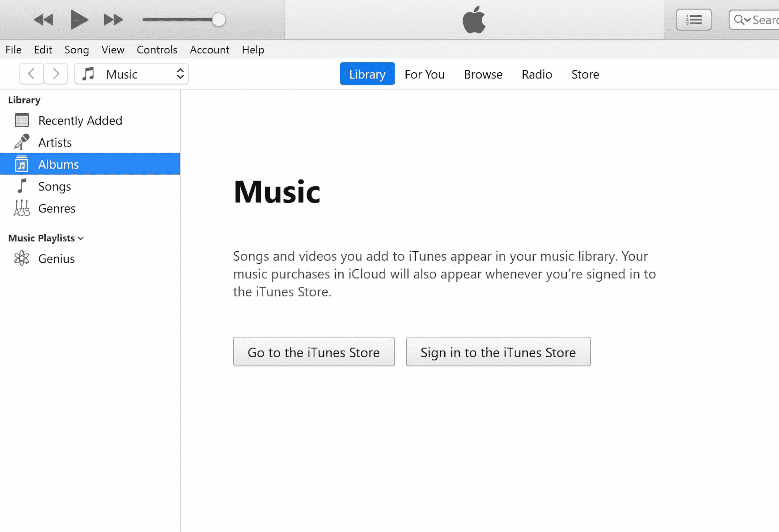Viewport: 779px width, 532px height.
Task: Drag the volume slider control
Action: [219, 19]
